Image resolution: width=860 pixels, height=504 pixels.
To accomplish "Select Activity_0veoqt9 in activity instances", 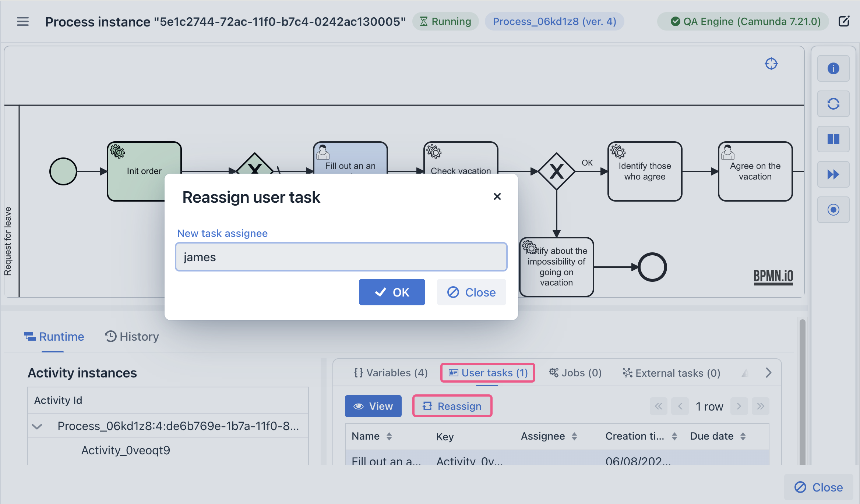I will point(126,450).
